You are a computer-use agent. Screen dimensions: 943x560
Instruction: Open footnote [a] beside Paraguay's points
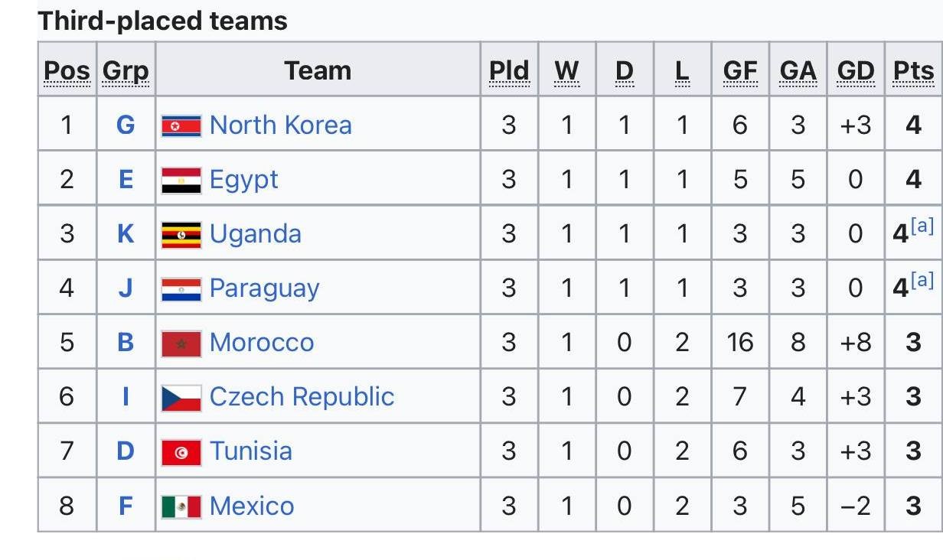(x=923, y=281)
